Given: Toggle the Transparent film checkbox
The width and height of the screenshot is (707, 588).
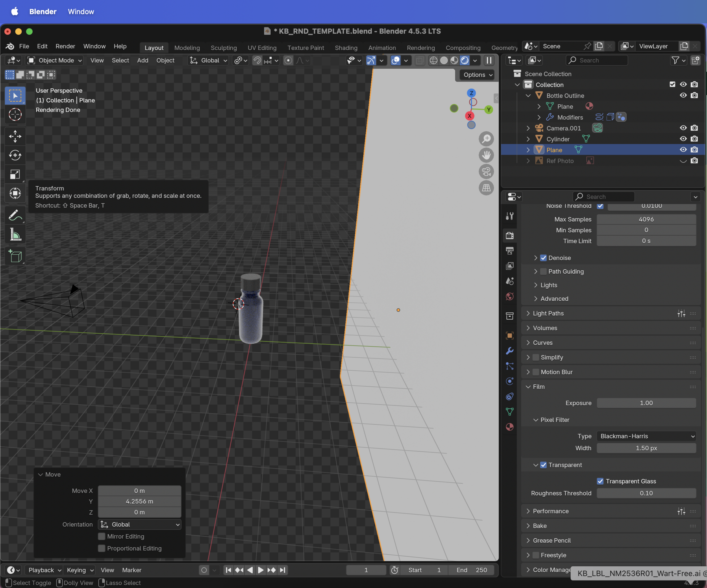Looking at the screenshot, I should 544,465.
